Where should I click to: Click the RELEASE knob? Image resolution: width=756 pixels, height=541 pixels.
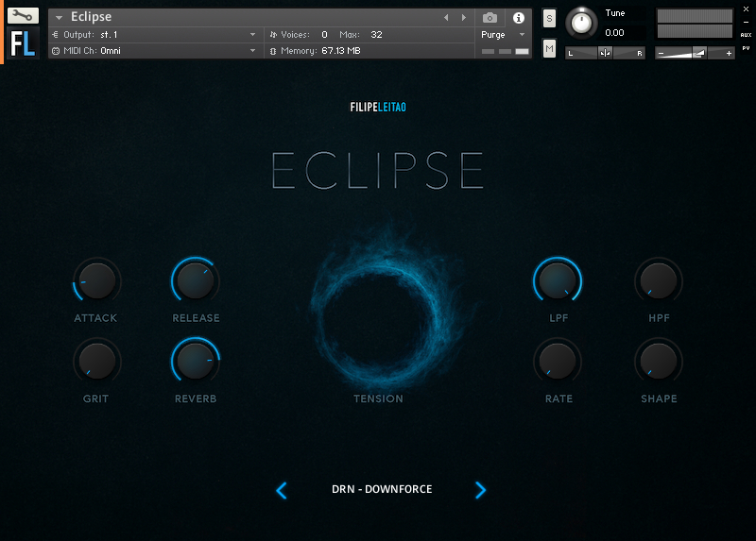coord(196,280)
